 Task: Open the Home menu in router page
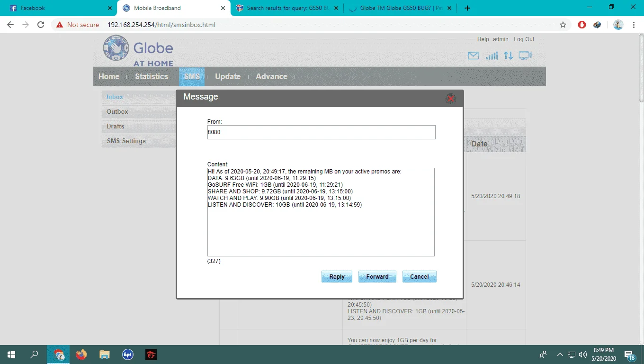[109, 76]
